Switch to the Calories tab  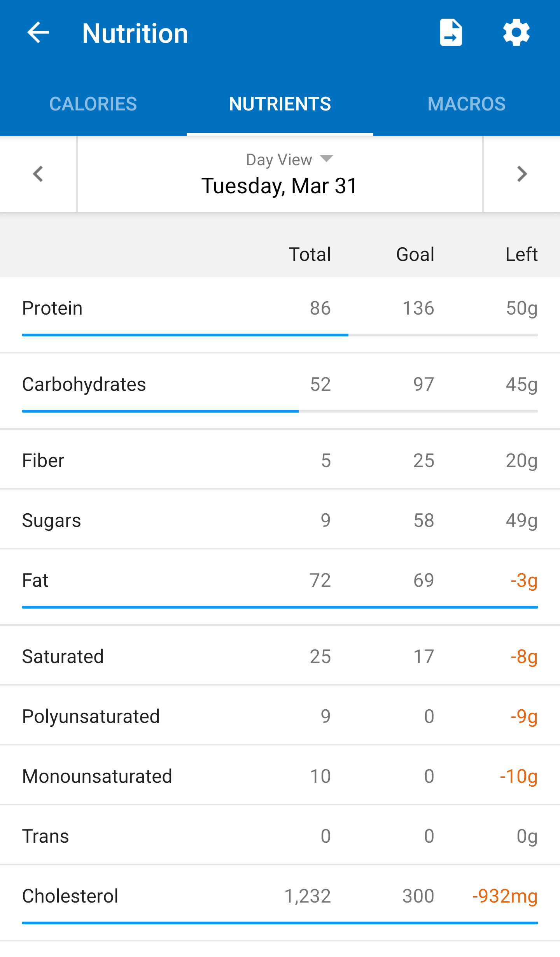coord(93,104)
